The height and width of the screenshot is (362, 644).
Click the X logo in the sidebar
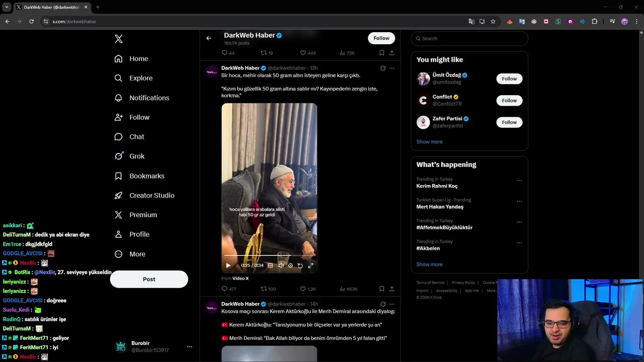point(119,39)
